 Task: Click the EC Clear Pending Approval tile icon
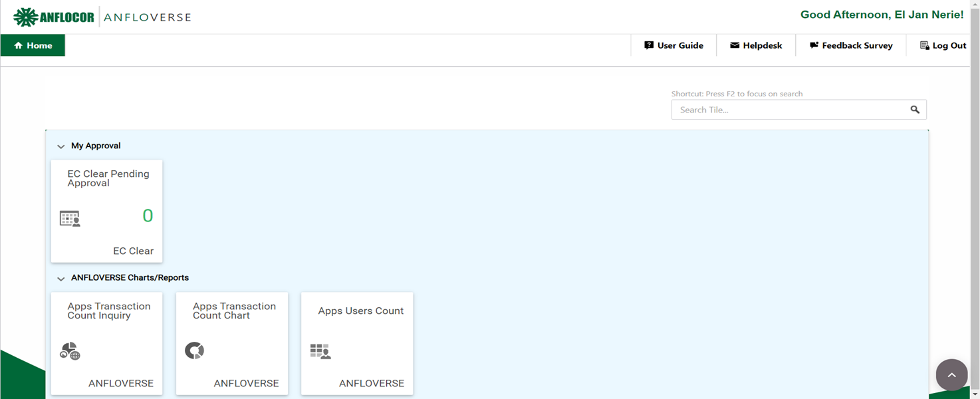pyautogui.click(x=70, y=218)
